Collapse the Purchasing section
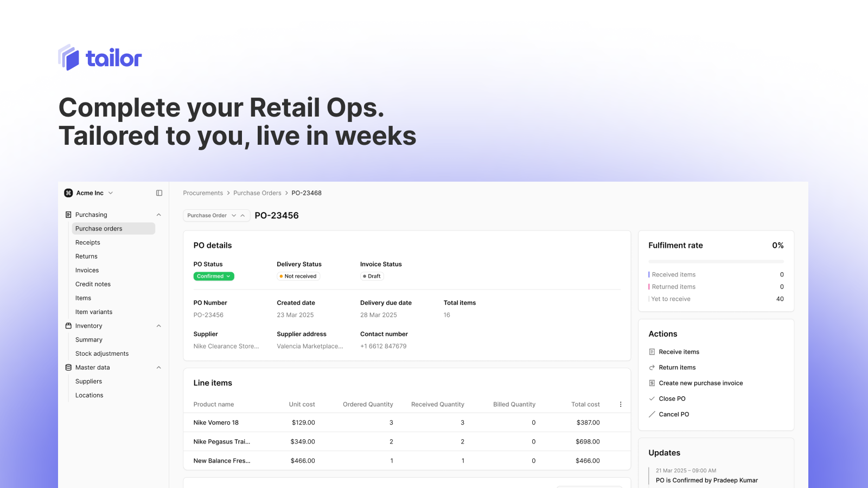 point(158,215)
